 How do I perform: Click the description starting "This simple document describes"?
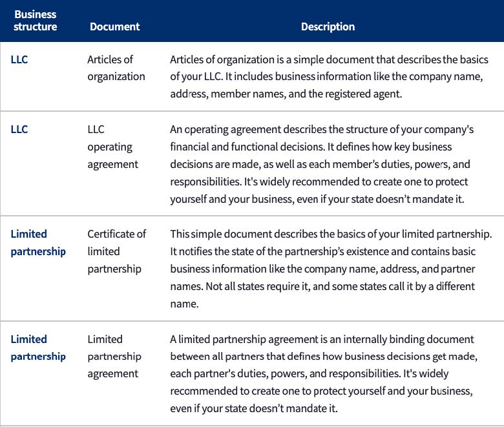331,268
